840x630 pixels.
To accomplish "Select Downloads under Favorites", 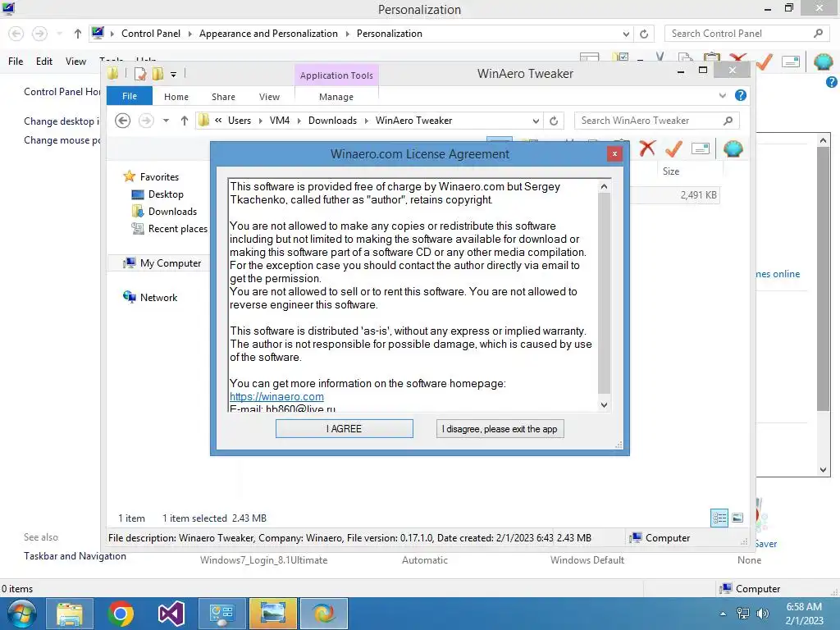I will tap(172, 211).
